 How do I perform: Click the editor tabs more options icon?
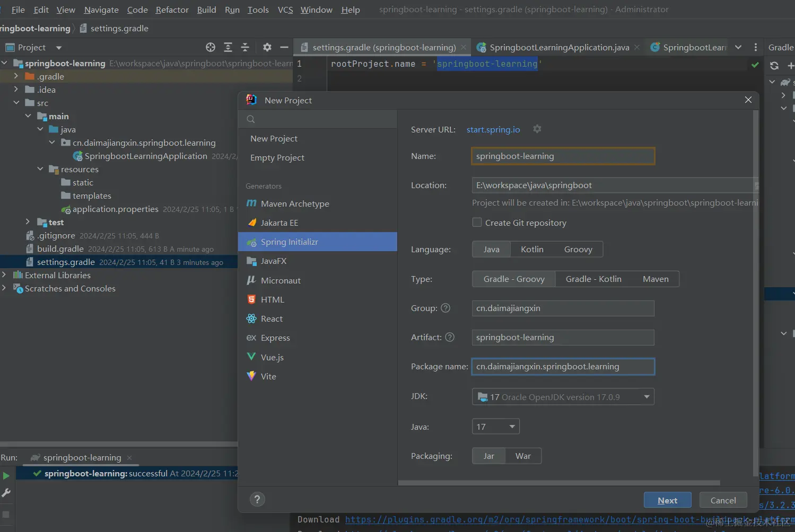click(756, 47)
